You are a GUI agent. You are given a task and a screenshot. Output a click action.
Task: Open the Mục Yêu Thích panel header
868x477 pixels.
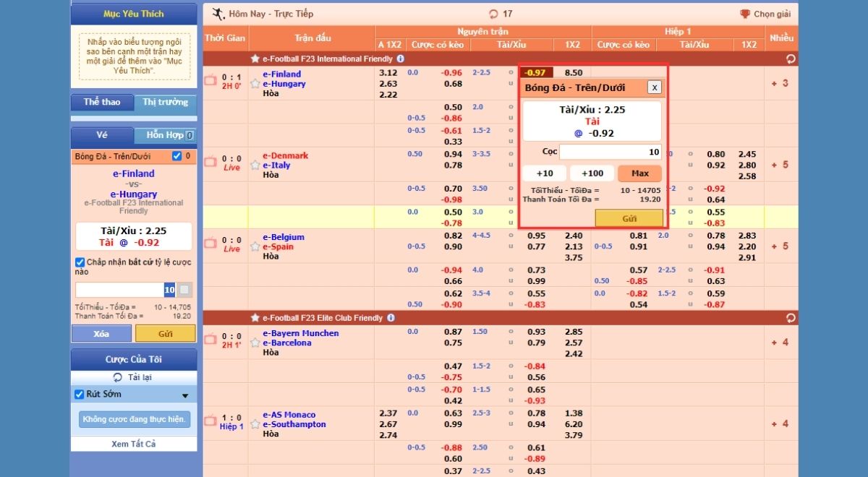134,14
